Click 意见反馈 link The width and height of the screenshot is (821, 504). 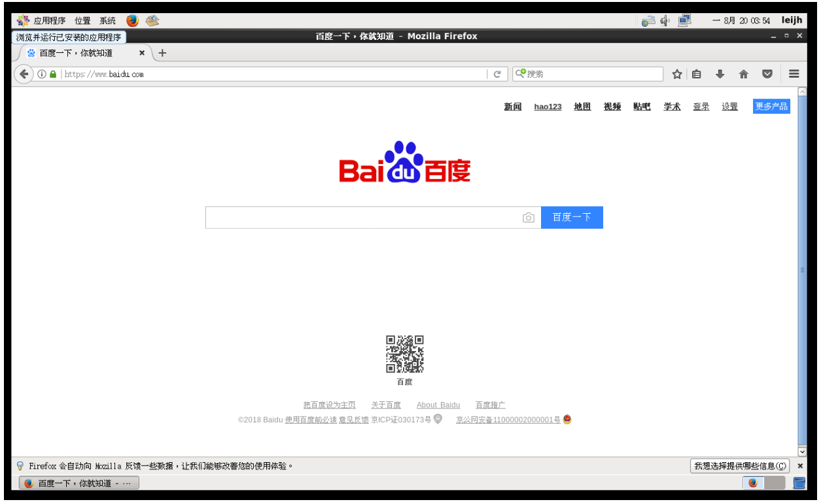353,420
